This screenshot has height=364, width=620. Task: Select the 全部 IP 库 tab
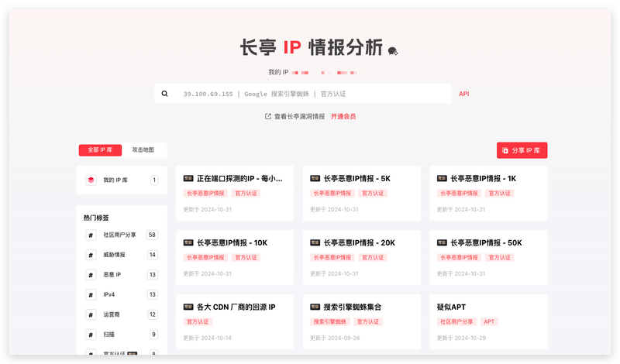point(100,150)
